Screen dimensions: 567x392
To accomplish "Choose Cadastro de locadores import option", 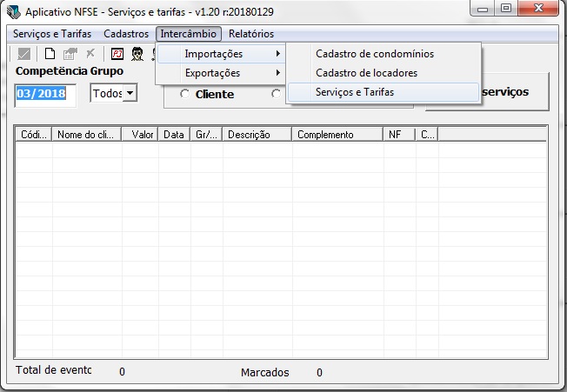I will [x=366, y=73].
